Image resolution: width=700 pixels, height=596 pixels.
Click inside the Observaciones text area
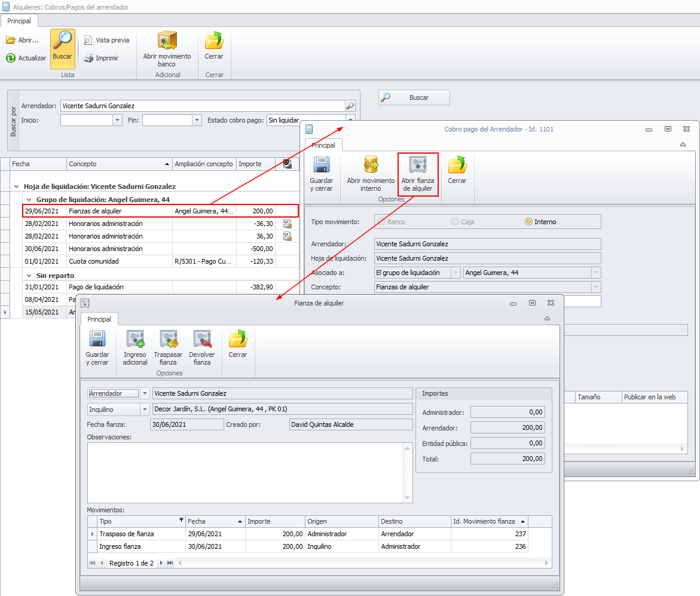click(245, 472)
